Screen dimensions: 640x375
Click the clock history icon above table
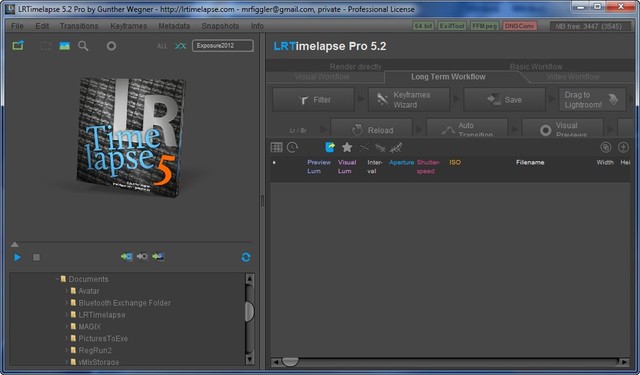(292, 147)
